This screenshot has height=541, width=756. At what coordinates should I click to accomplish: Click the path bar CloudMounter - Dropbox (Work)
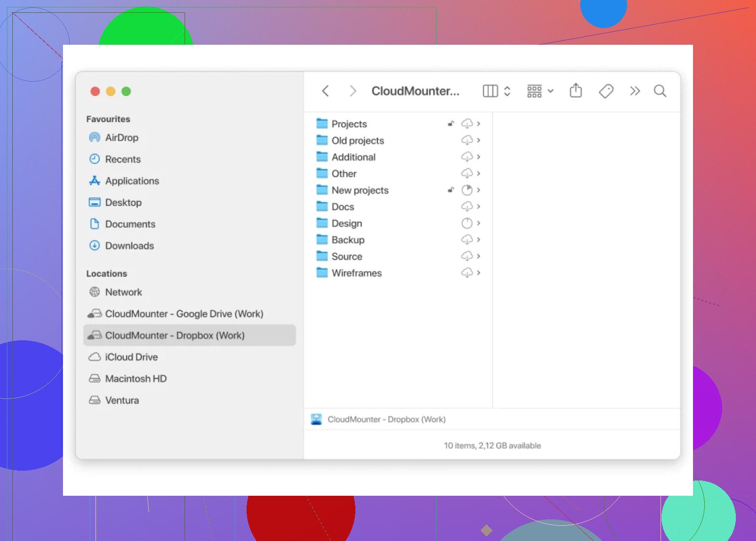tap(378, 420)
